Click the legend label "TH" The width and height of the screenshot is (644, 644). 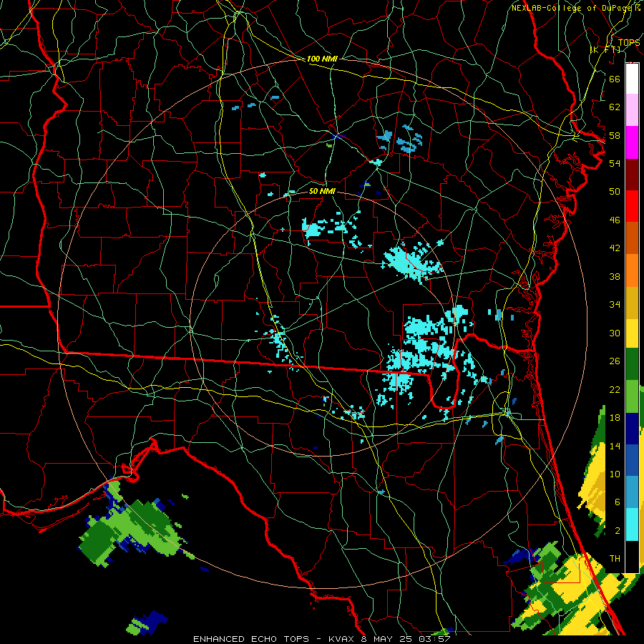click(615, 559)
